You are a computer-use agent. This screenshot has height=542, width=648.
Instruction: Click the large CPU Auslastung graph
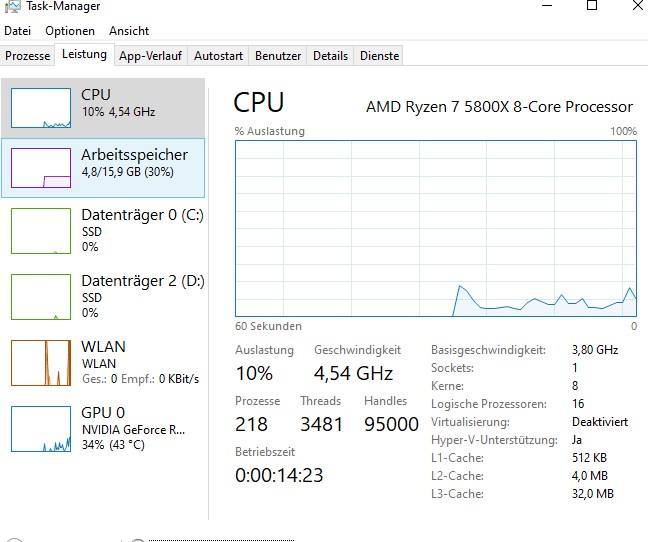436,228
